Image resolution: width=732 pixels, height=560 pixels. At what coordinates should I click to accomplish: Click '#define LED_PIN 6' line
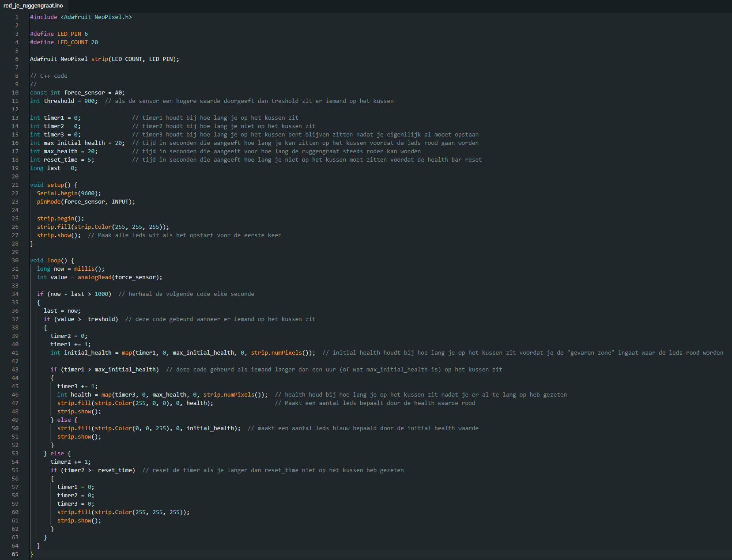(59, 34)
